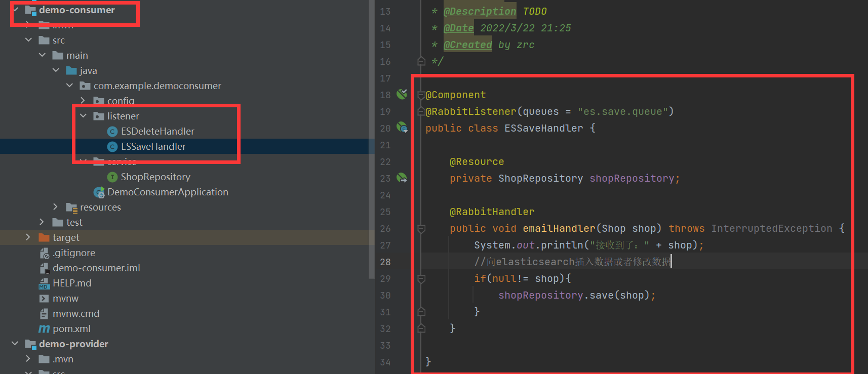Click line number 28 in the gutter
The height and width of the screenshot is (374, 868).
pos(385,262)
